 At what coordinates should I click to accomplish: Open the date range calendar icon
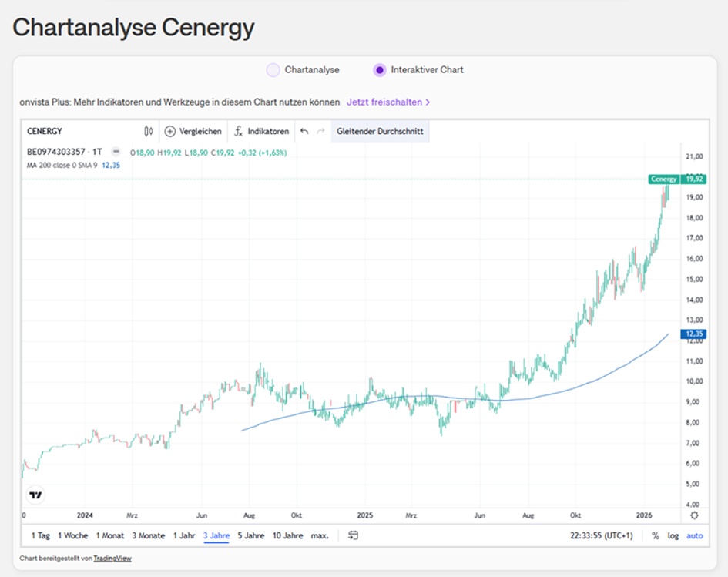(353, 535)
